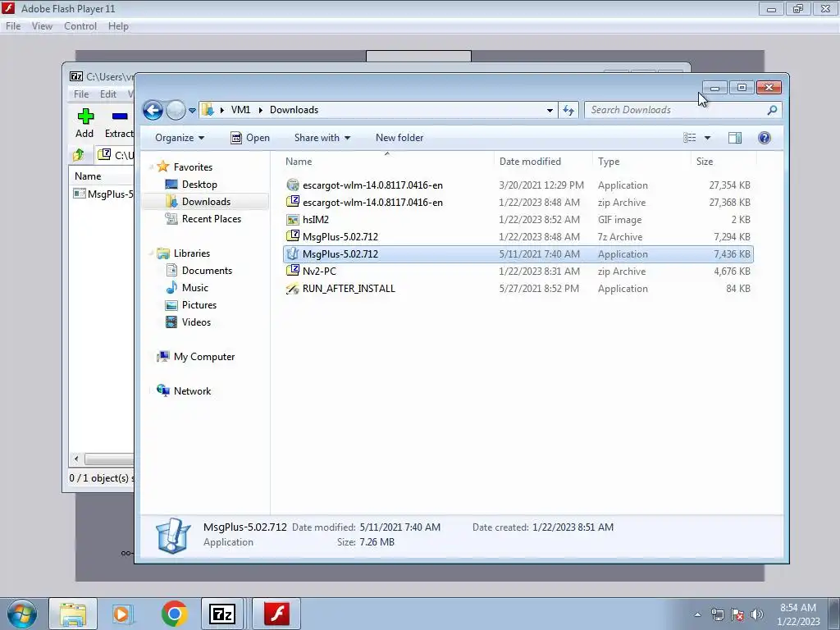
Task: Expand address bar previous locations dropdown
Action: click(550, 111)
